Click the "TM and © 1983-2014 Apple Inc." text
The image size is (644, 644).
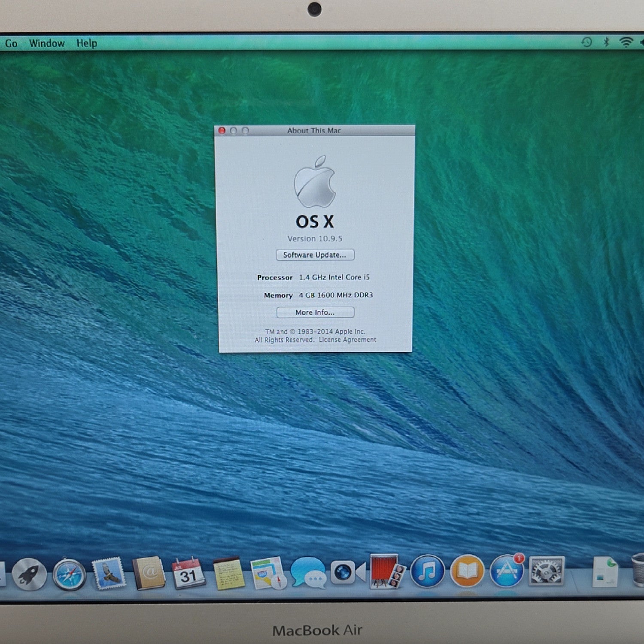pyautogui.click(x=315, y=331)
